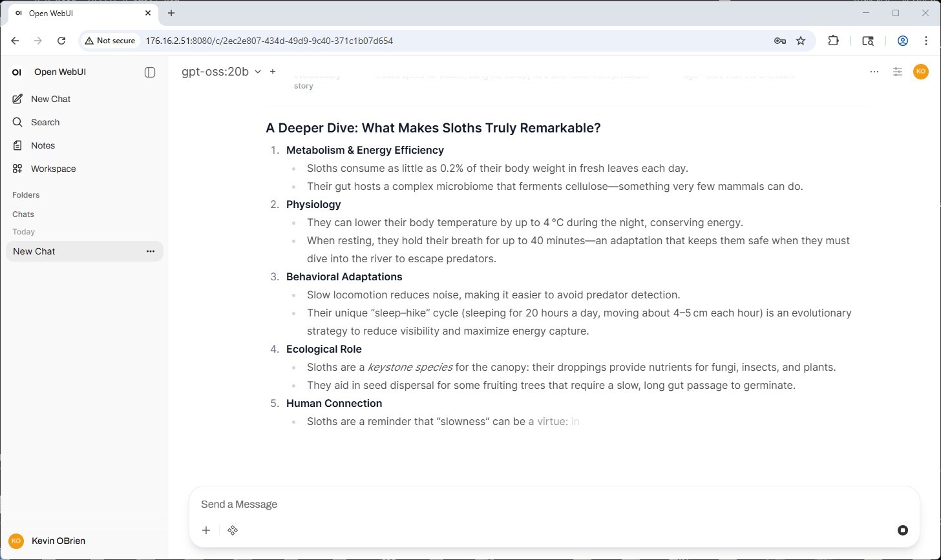Viewport: 941px width, 560px height.
Task: Open the Workspace section
Action: 53,169
